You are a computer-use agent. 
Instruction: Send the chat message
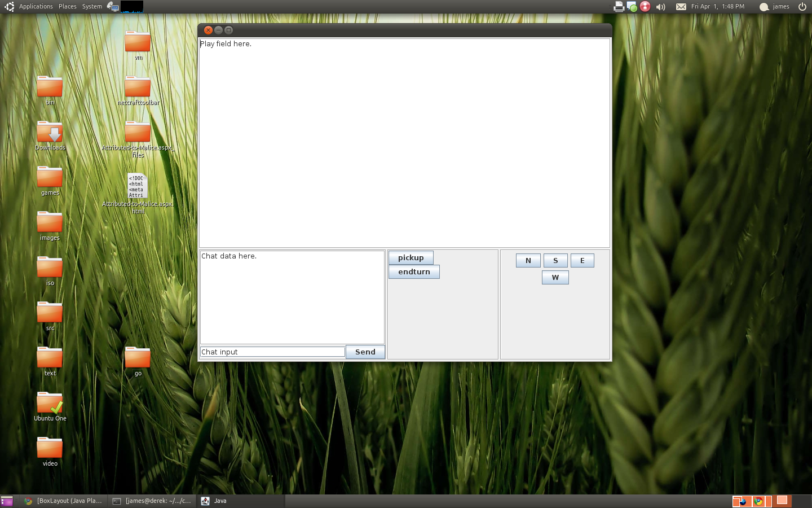point(365,352)
